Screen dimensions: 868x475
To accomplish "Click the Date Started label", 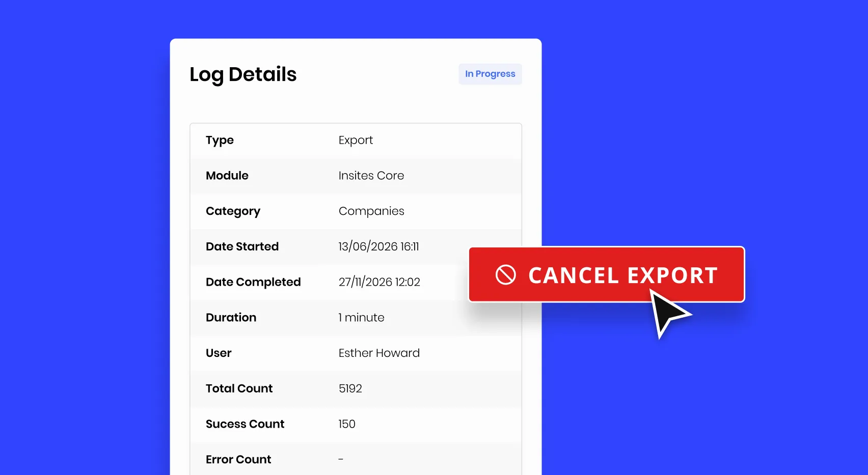I will point(242,246).
